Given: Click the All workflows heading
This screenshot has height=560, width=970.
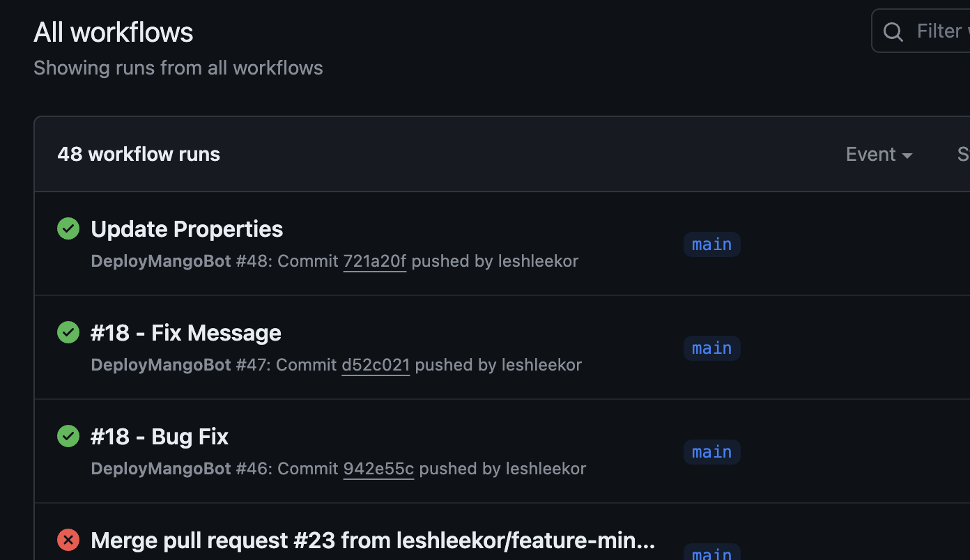Looking at the screenshot, I should (x=114, y=33).
